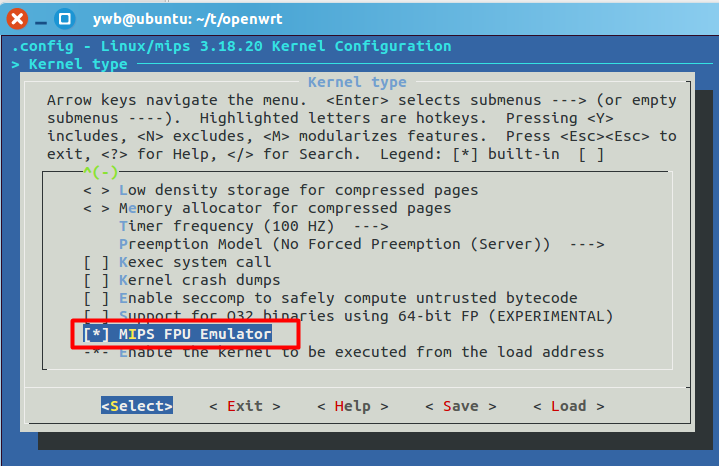This screenshot has height=466, width=719.
Task: Click the Select button
Action: pos(137,406)
